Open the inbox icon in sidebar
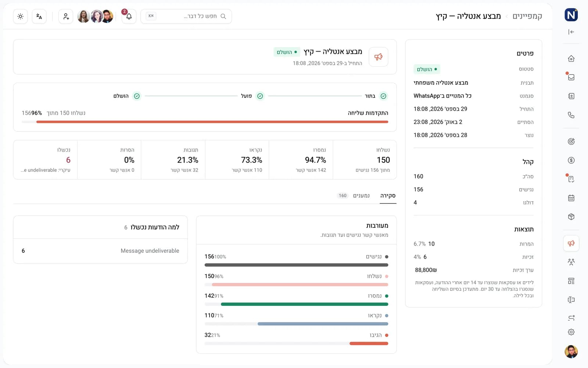The width and height of the screenshot is (588, 368). (571, 77)
